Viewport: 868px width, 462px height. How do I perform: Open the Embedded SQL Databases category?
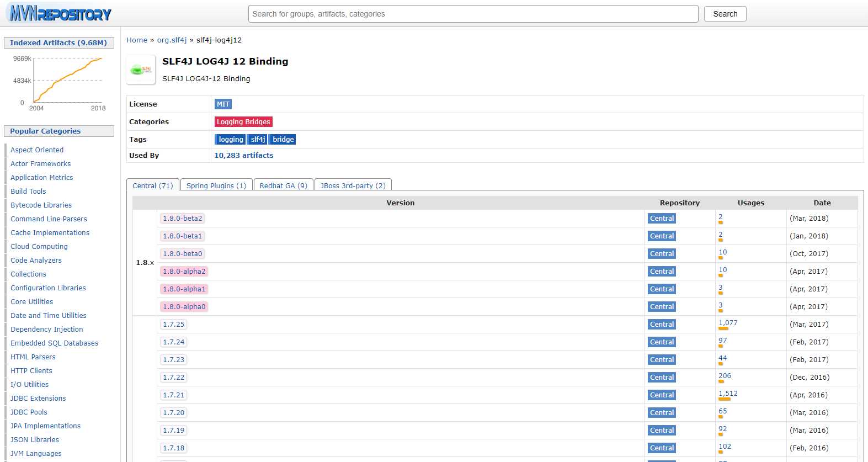coord(54,343)
